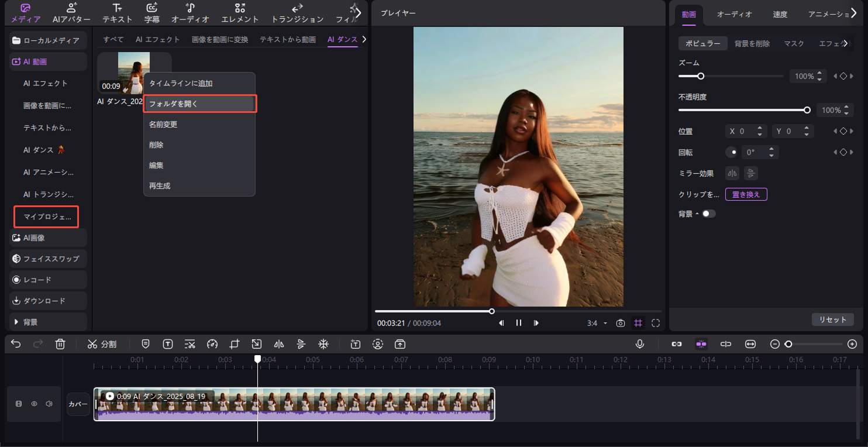This screenshot has width=868, height=447.
Task: Show more property panel tabs arrow
Action: [854, 14]
